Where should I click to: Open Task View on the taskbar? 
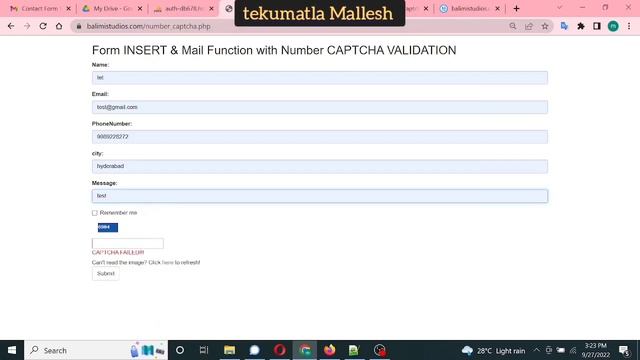tap(204, 350)
